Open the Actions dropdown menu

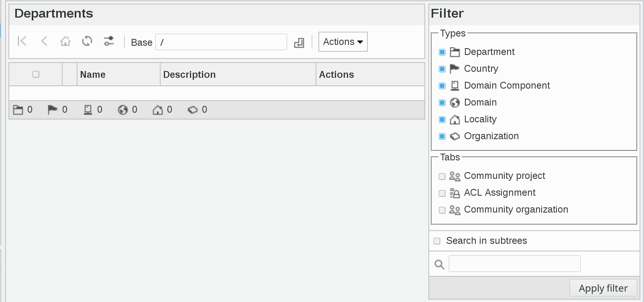pyautogui.click(x=343, y=42)
